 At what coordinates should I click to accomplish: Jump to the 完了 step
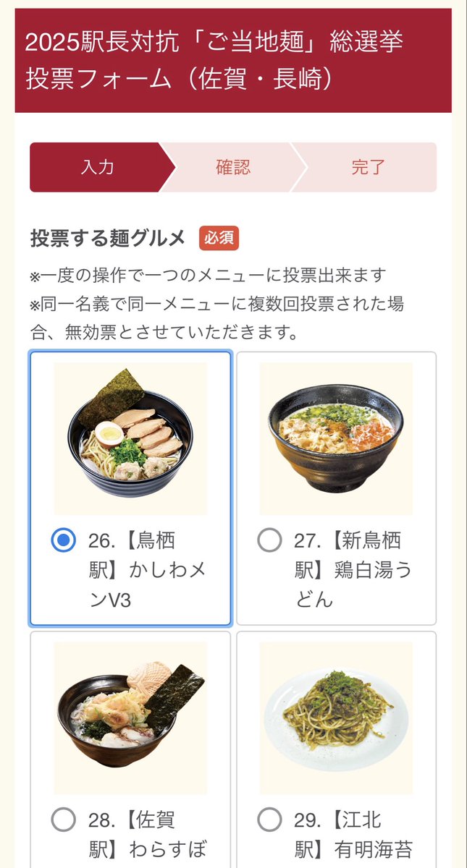(x=369, y=168)
